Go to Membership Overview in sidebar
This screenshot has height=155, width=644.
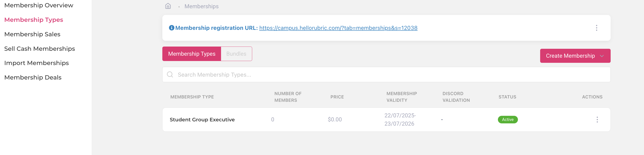39,5
